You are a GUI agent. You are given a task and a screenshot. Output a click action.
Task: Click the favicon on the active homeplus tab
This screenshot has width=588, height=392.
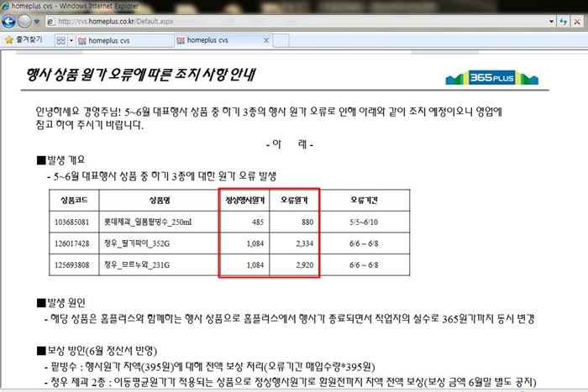click(x=181, y=40)
